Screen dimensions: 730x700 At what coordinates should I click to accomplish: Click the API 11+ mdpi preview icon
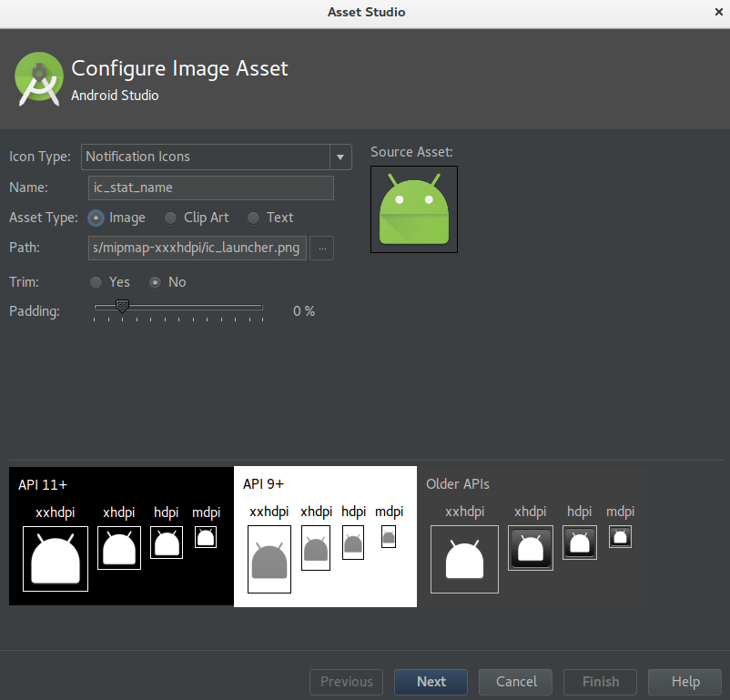pos(206,537)
